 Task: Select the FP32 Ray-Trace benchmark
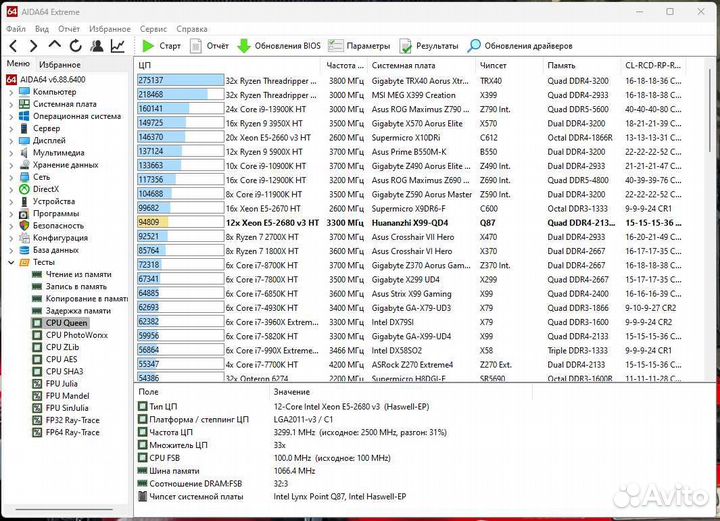click(x=66, y=420)
